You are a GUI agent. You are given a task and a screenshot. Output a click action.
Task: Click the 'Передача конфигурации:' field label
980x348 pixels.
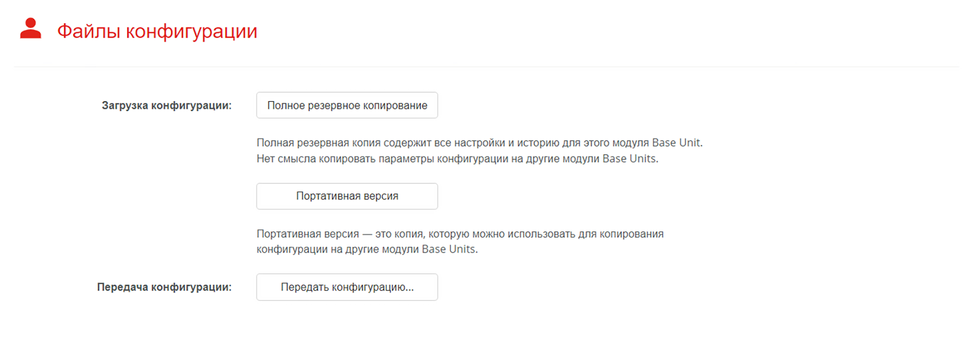click(164, 287)
